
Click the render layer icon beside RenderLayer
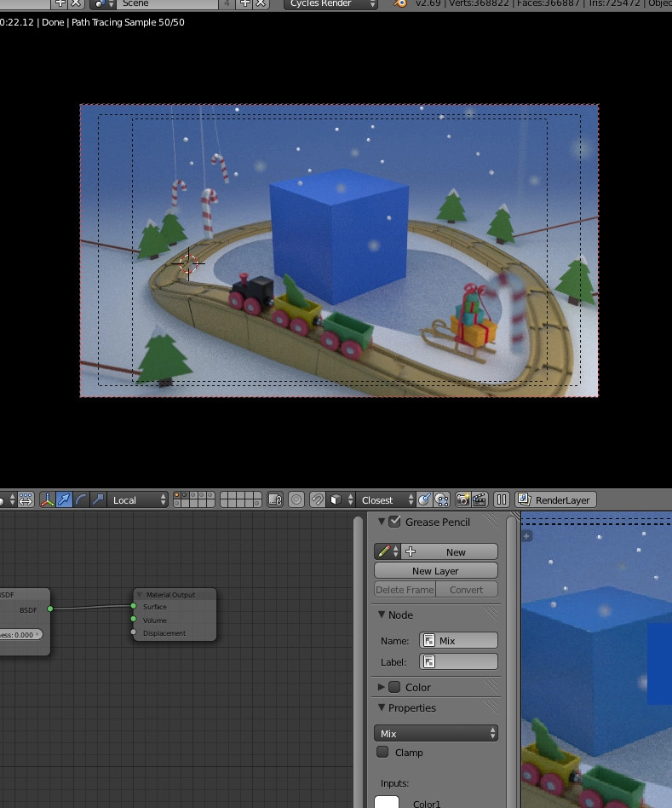[x=524, y=499]
